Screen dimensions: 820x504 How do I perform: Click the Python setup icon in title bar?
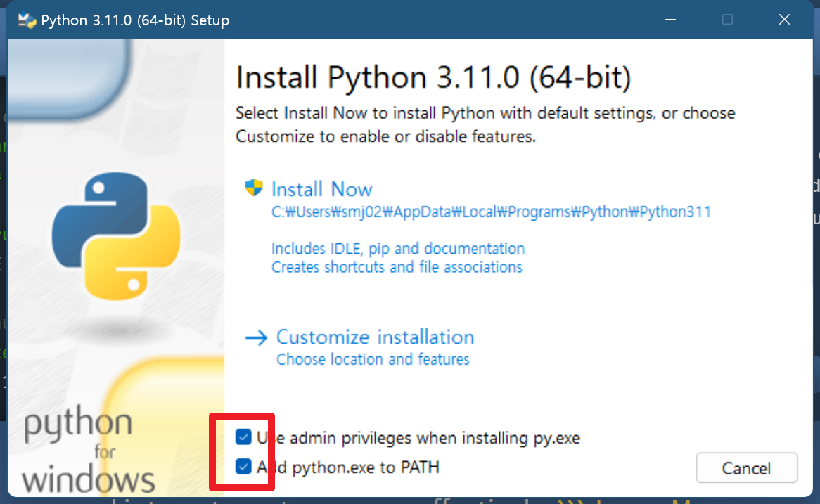point(27,20)
